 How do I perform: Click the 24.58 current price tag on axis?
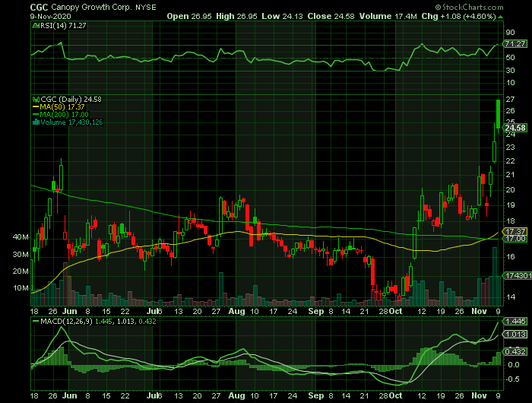click(x=516, y=129)
